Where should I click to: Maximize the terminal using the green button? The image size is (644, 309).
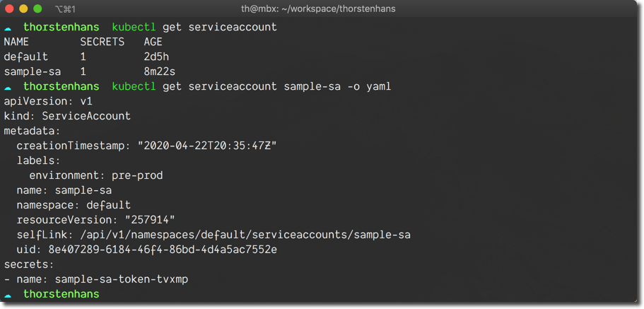37,9
